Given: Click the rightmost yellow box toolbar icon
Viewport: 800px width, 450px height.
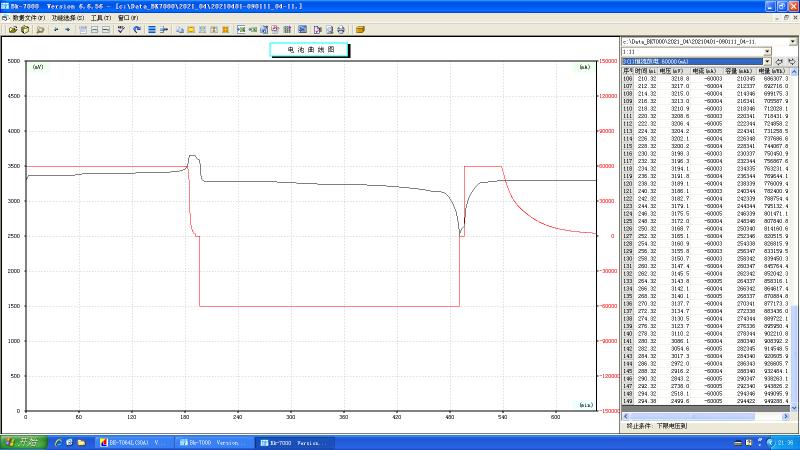Looking at the screenshot, I should pos(360,29).
